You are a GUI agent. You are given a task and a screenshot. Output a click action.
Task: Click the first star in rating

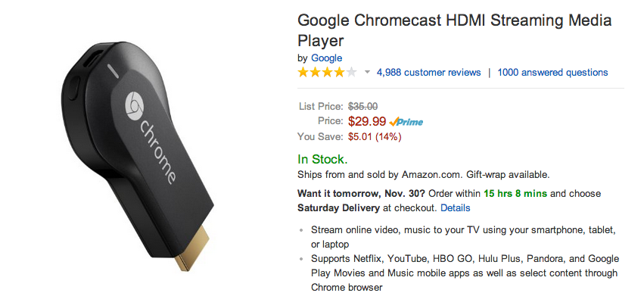click(303, 73)
